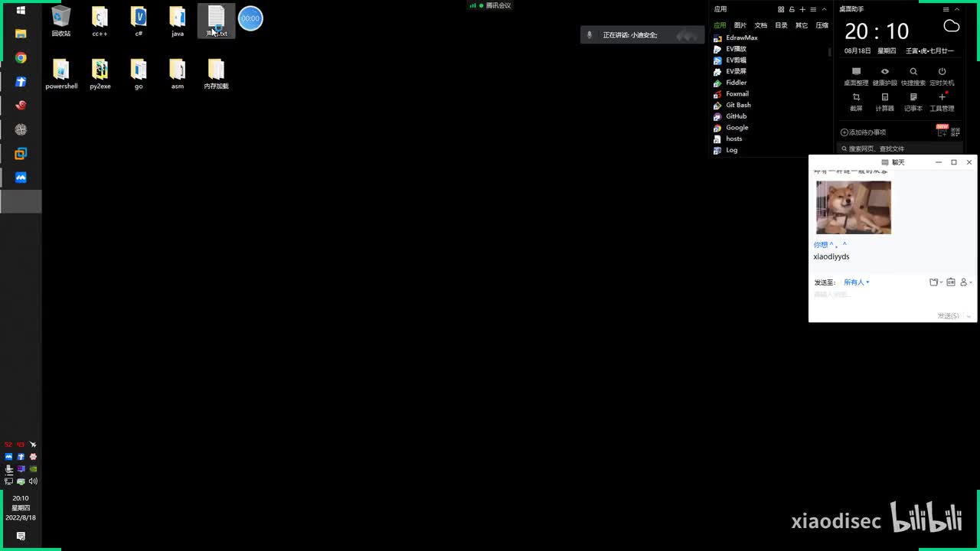980x551 pixels.
Task: Open the 工具管理 tool manager
Action: tap(942, 102)
